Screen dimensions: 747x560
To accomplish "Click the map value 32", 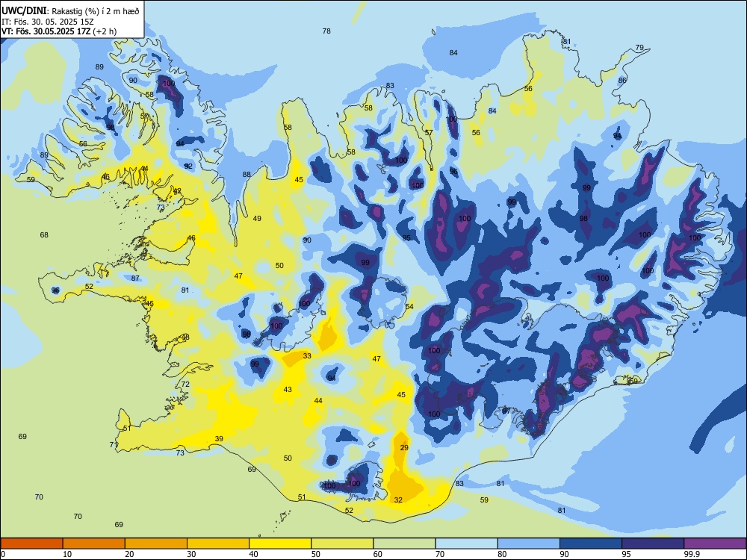I will click(398, 500).
